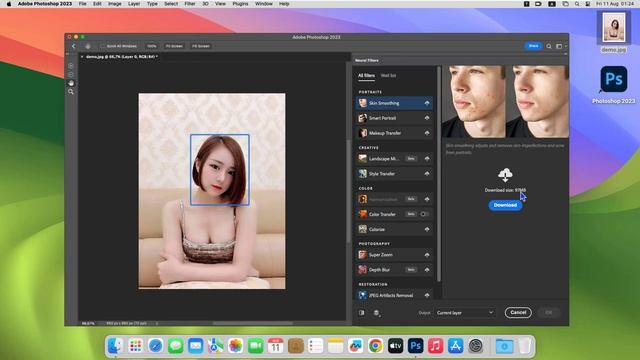
Task: Open the workspace switcher dropdown in the top bar
Action: 561,46
